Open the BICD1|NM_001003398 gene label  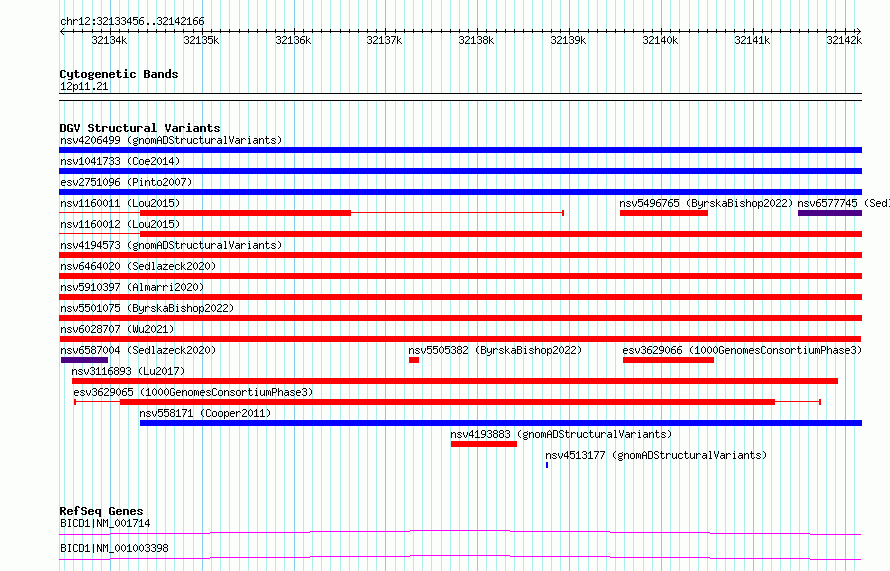click(x=114, y=548)
